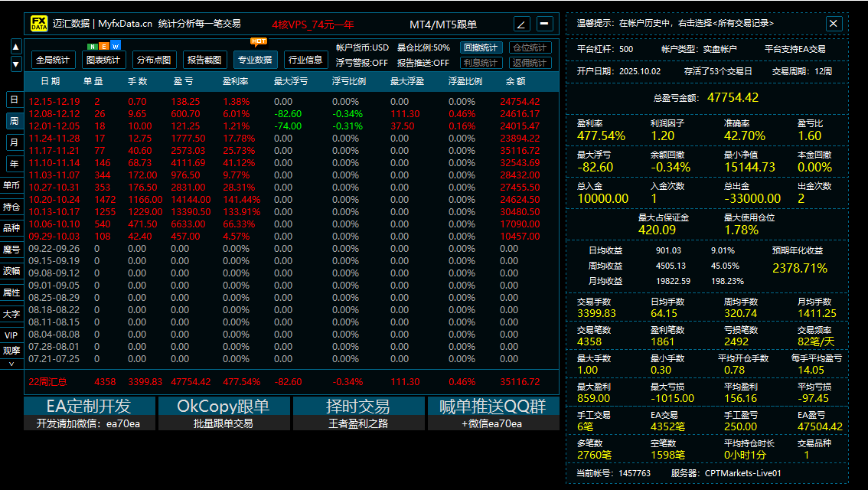Viewport: 868px width, 490px height.
Task: Click the up arrow above sidebar
Action: (x=15, y=46)
